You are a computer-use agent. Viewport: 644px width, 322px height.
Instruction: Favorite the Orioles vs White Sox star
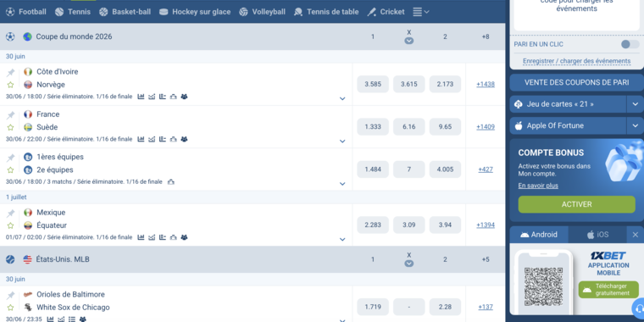coord(11,308)
